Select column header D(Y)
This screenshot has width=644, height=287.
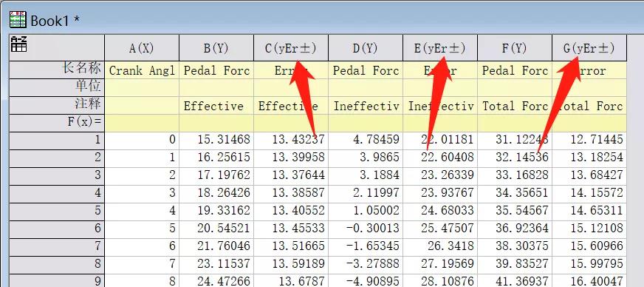coord(366,48)
